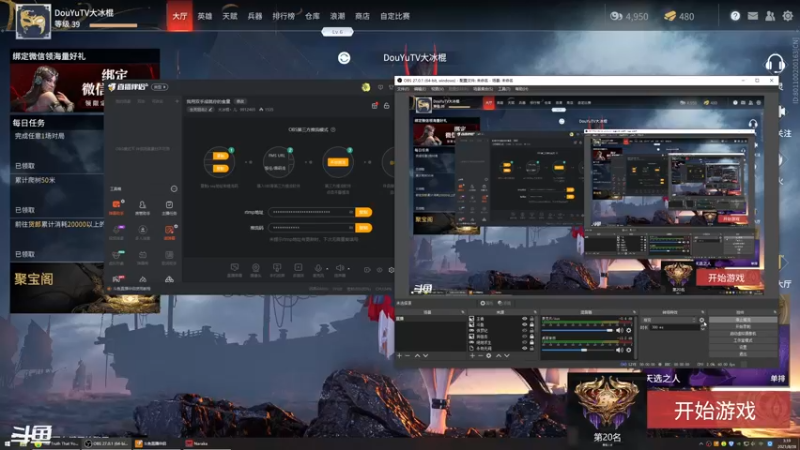This screenshot has height=450, width=800.
Task: Open the mode pill dropdown beside 直播伴侣 logo
Action: [160, 87]
